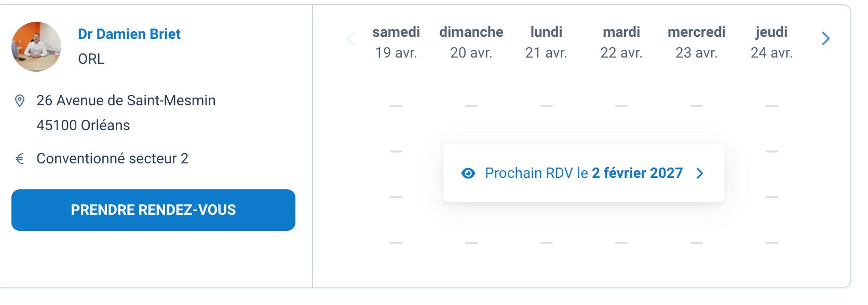Select the mardi 22 avr. column header
Image resolution: width=868 pixels, height=305 pixels.
(621, 42)
